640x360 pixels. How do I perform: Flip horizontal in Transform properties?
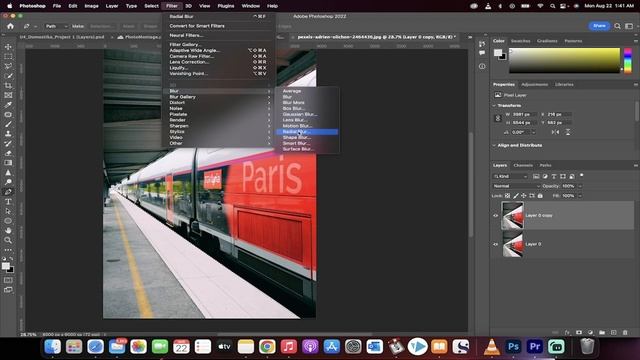click(555, 132)
